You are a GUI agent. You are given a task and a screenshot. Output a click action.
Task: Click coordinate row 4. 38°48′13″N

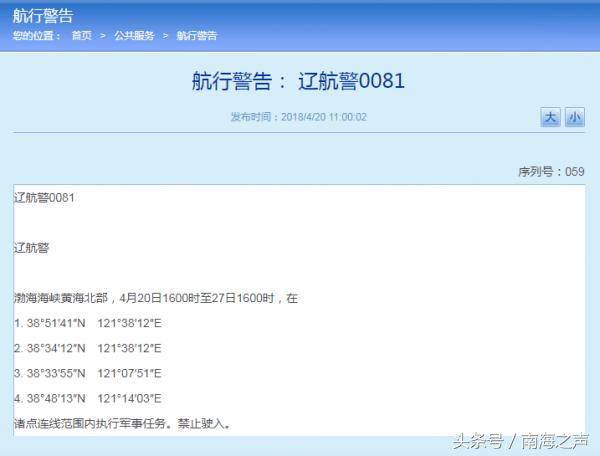coord(88,399)
